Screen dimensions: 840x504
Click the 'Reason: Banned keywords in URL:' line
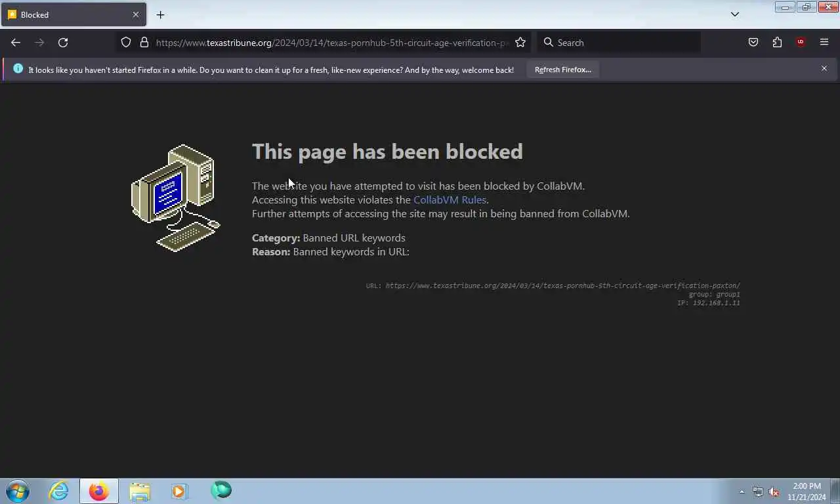tap(331, 251)
